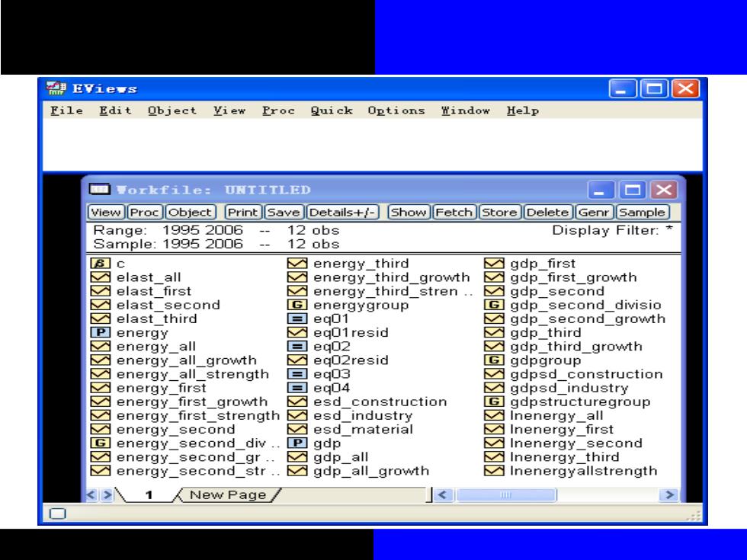
Task: Click the New Page tab
Action: (x=228, y=494)
